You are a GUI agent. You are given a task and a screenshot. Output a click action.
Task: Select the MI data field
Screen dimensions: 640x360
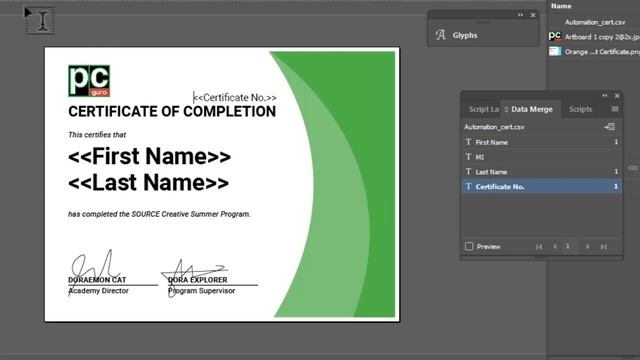pyautogui.click(x=541, y=157)
